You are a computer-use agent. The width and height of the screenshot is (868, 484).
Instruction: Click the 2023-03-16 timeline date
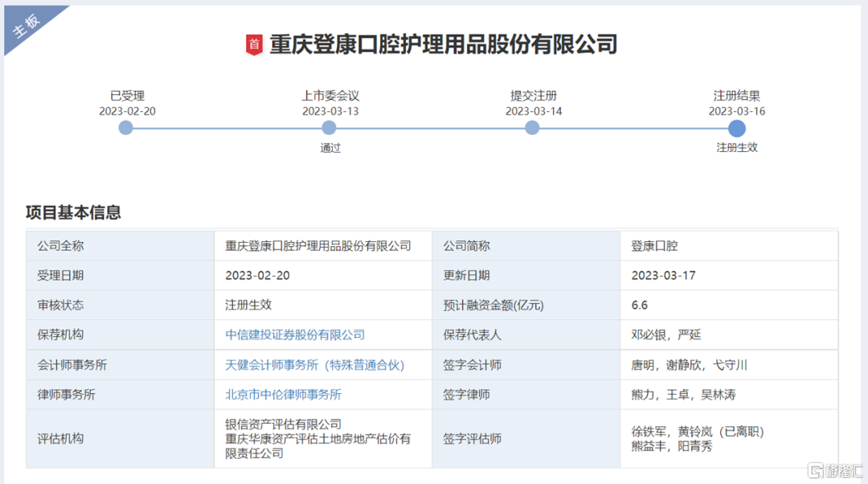(737, 111)
